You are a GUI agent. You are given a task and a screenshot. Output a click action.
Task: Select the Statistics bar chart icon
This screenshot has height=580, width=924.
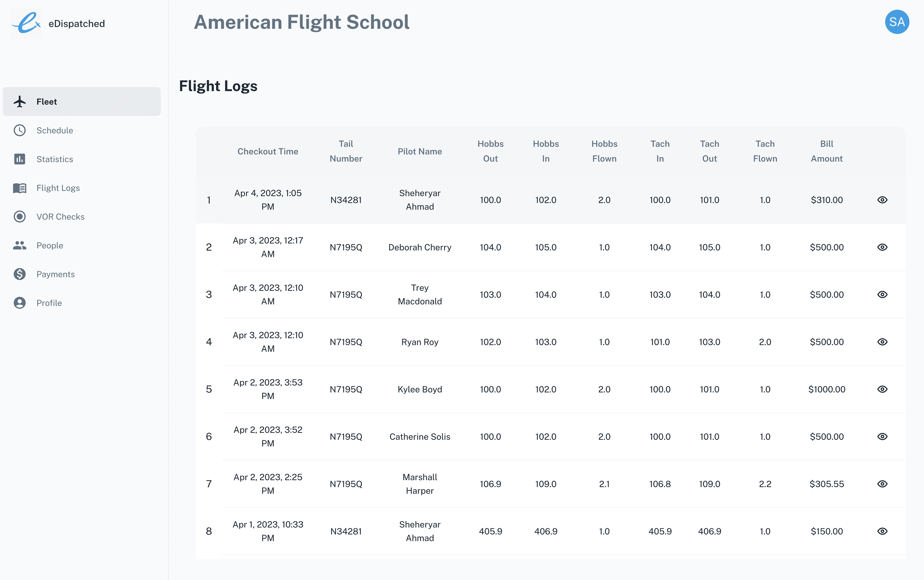click(19, 159)
